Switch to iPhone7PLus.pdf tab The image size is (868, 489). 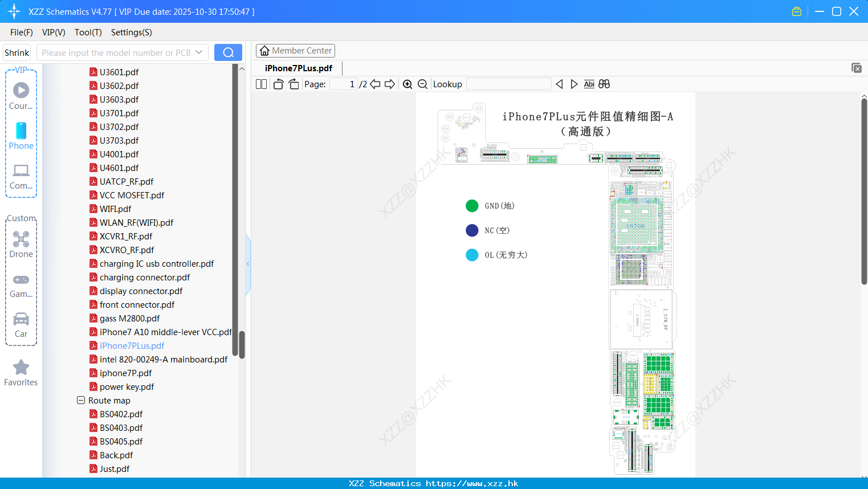(x=299, y=68)
